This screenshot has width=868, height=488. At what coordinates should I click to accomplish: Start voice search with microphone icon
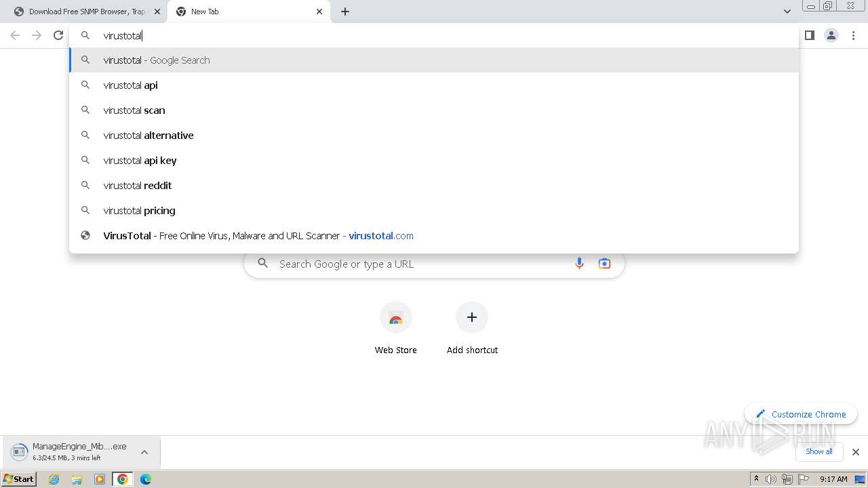click(579, 264)
